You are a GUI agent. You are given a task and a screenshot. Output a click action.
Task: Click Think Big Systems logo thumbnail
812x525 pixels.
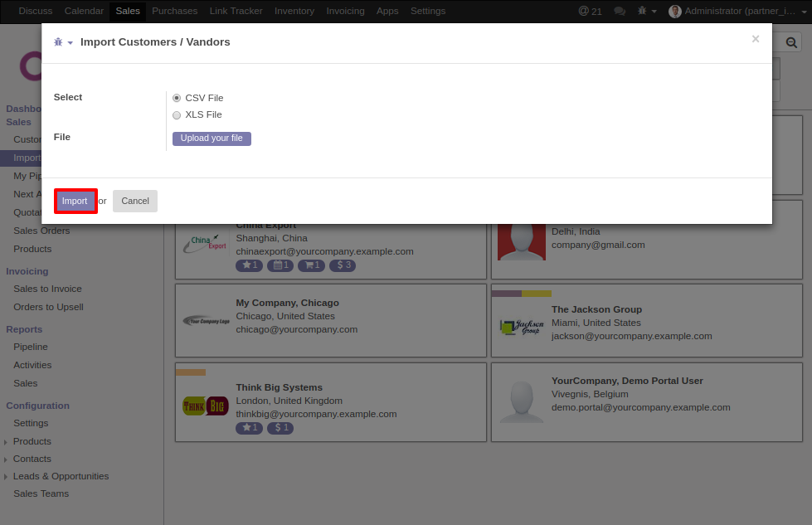point(205,406)
